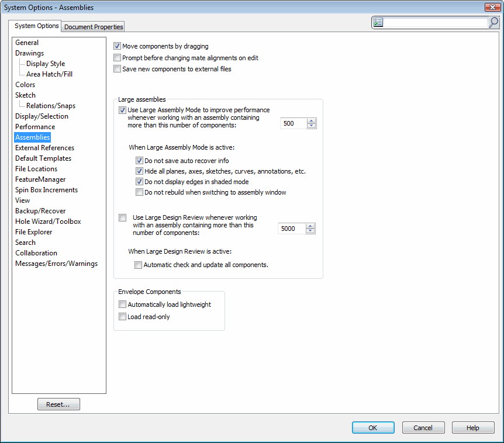Enable Automatically load lightweight for envelopes
This screenshot has height=443, width=504.
point(122,304)
